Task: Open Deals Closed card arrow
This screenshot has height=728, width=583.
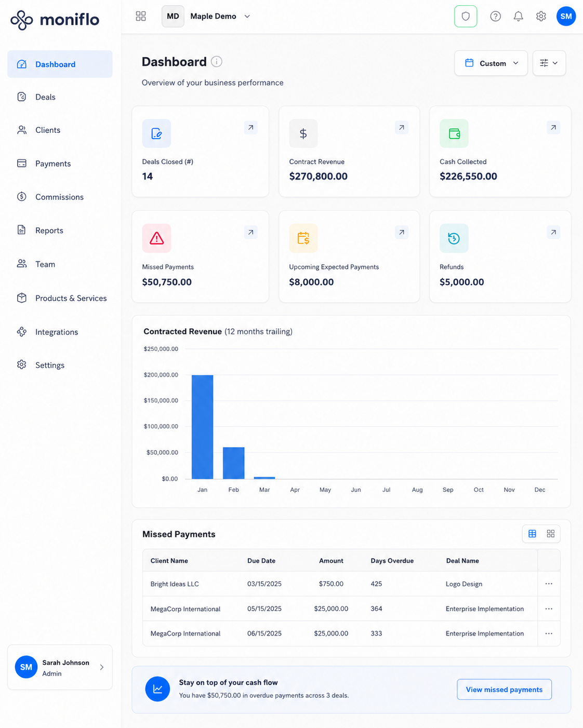Action: pyautogui.click(x=251, y=127)
